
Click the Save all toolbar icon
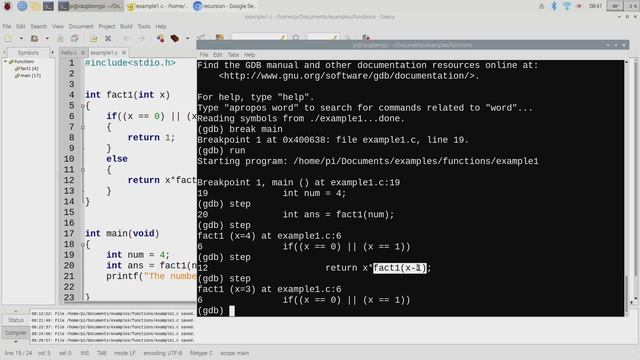pyautogui.click(x=74, y=38)
